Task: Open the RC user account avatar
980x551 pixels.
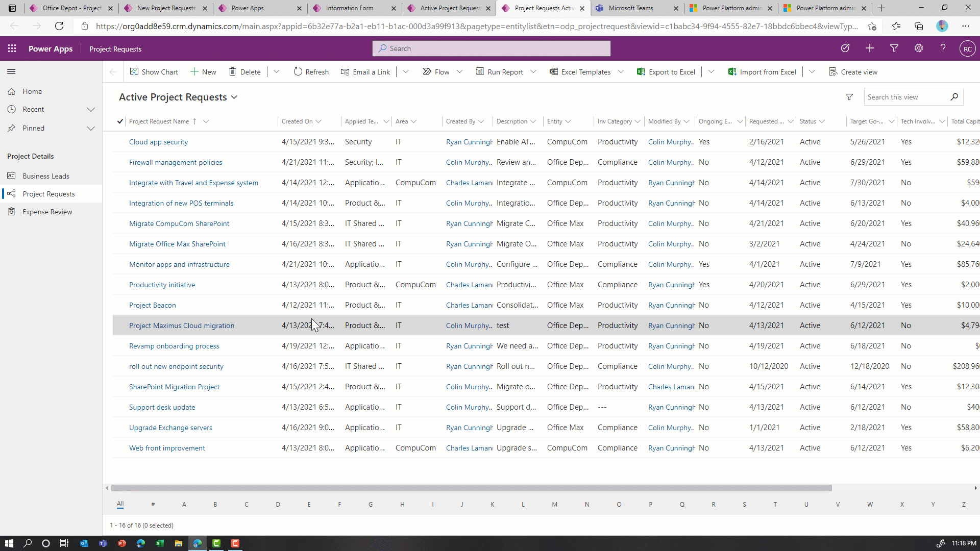Action: [x=968, y=49]
